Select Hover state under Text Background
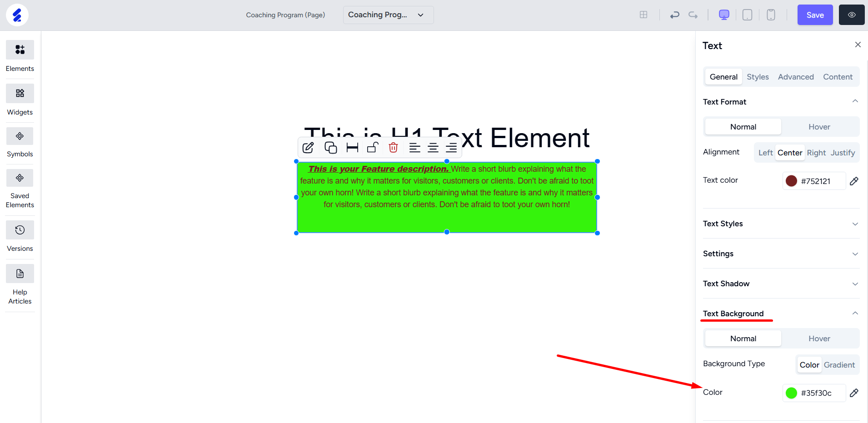The image size is (868, 423). click(819, 338)
